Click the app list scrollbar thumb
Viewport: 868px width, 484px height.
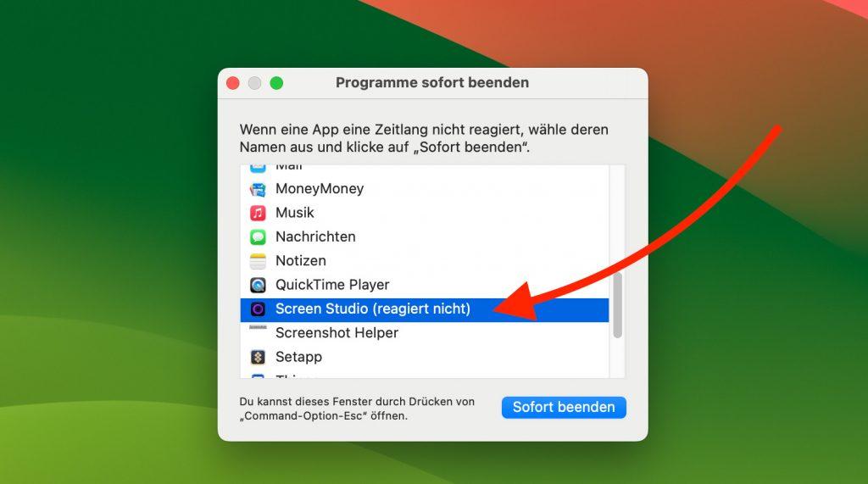(x=617, y=305)
